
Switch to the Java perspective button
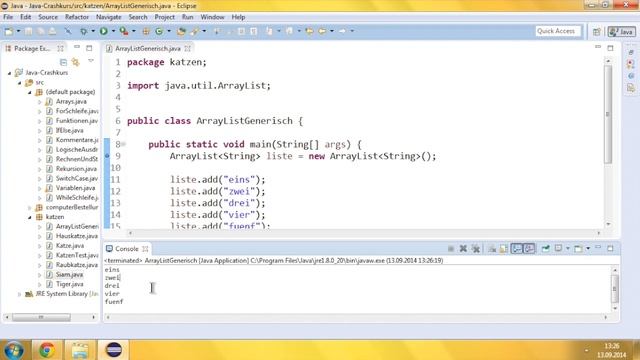[x=622, y=31]
